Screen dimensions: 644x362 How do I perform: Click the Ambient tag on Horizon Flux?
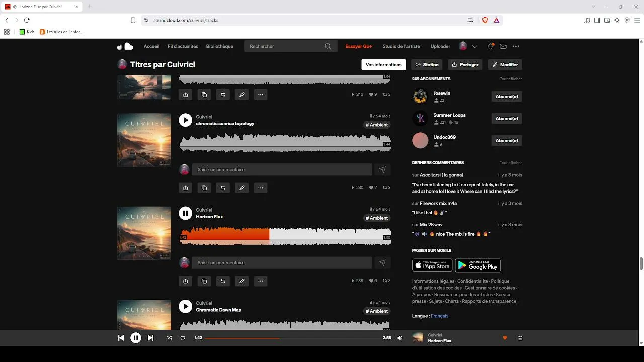tap(377, 218)
